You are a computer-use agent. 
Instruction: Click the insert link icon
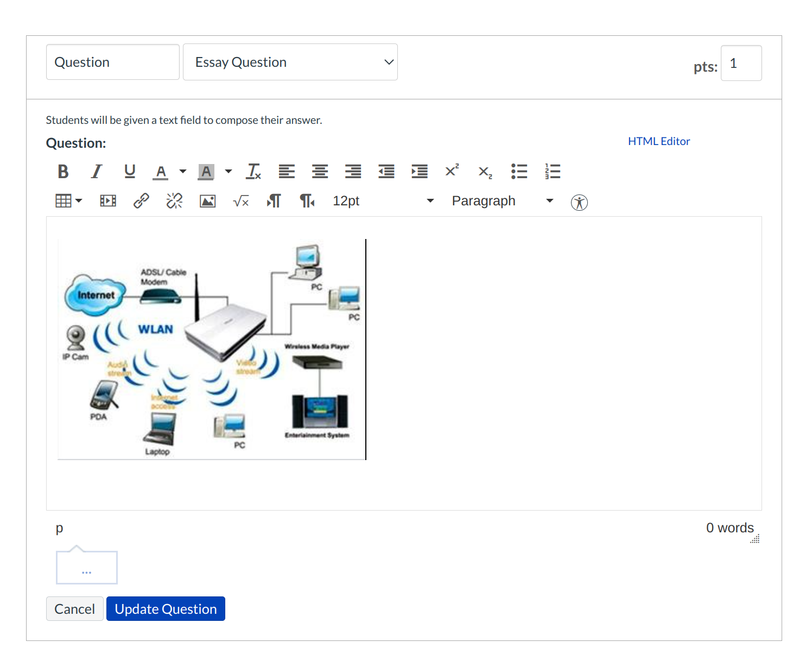[x=141, y=202]
